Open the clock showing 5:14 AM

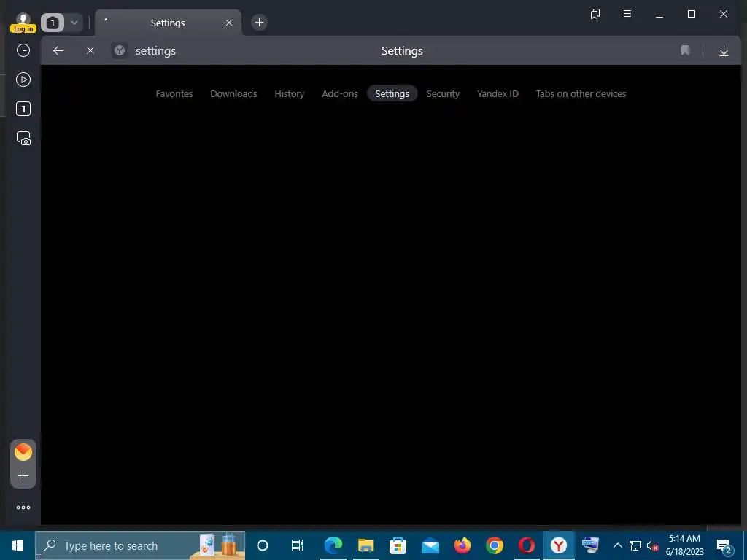[x=684, y=545]
